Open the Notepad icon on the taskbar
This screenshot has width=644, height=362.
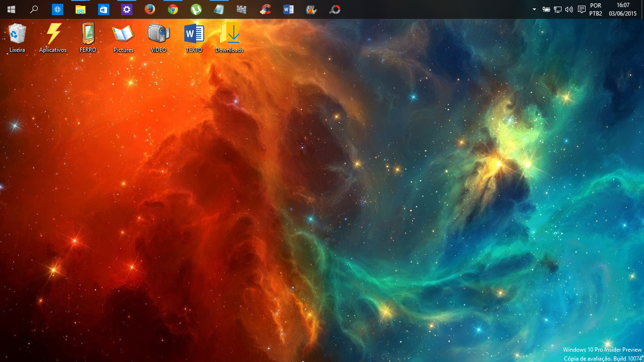pyautogui.click(x=219, y=9)
